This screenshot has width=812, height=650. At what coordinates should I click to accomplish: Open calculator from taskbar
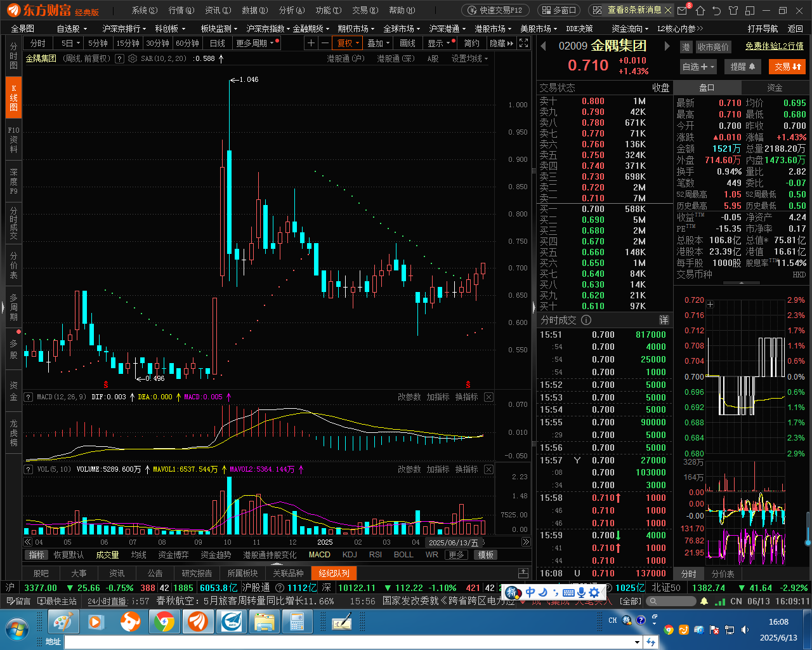[x=296, y=622]
